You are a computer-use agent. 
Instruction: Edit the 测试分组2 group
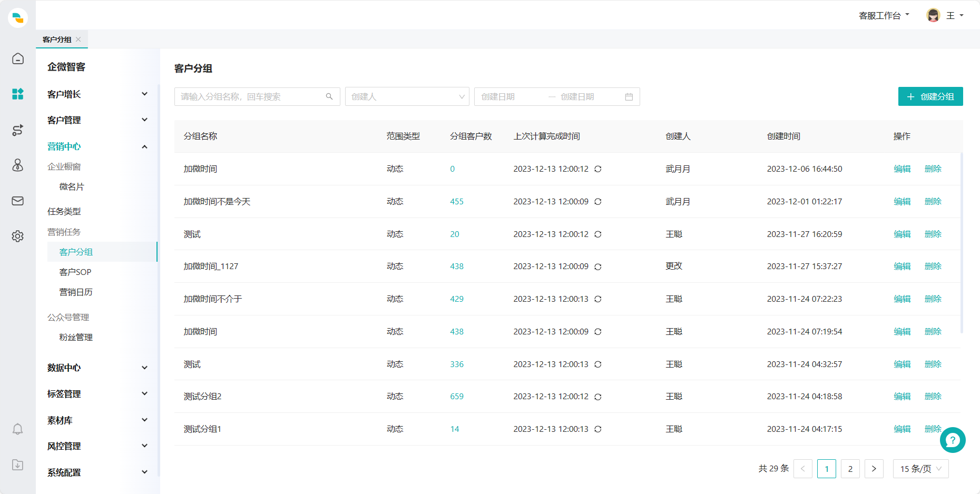tap(902, 397)
